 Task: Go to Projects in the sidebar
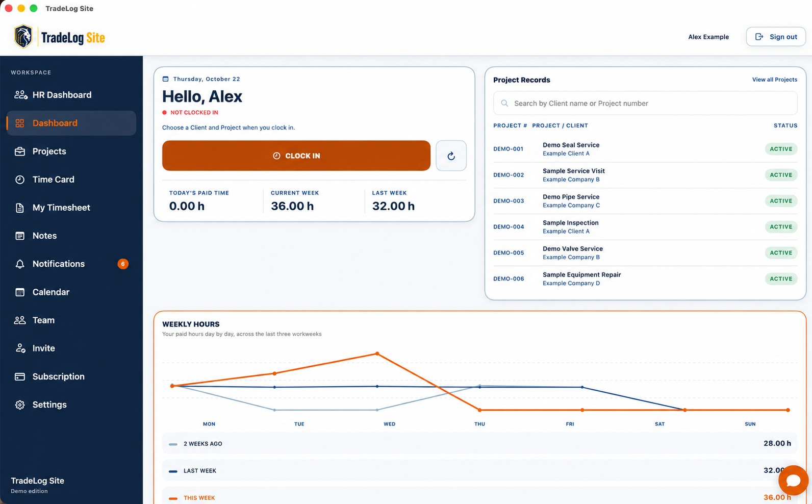[71, 152]
